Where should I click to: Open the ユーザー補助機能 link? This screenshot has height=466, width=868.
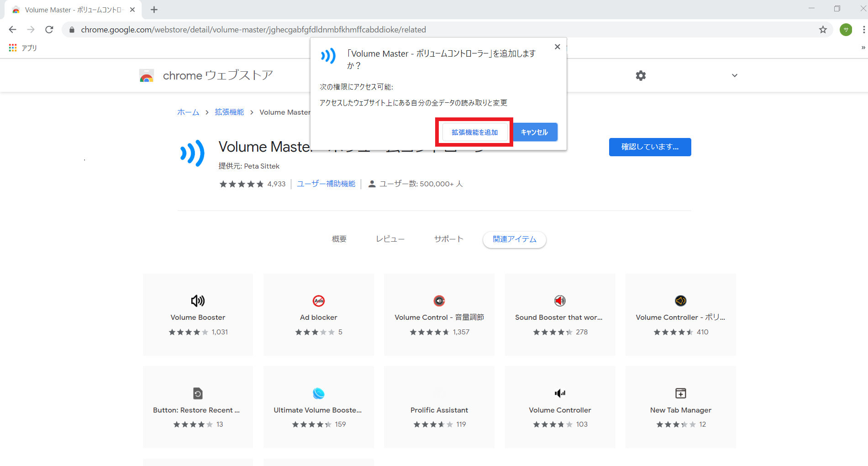tap(326, 184)
